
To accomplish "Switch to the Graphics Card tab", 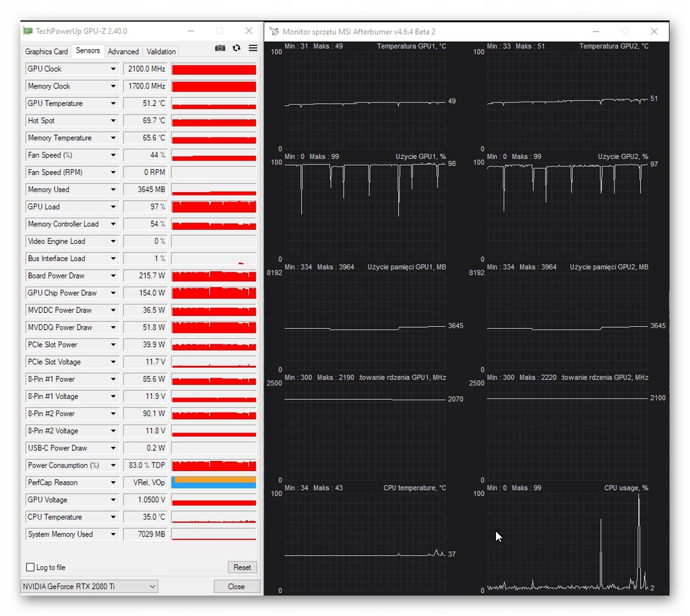I will [46, 51].
